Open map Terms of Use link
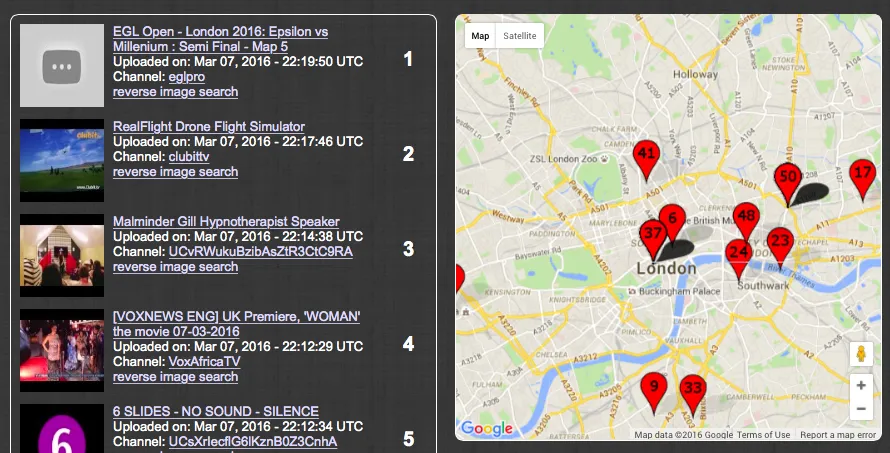 pyautogui.click(x=763, y=435)
